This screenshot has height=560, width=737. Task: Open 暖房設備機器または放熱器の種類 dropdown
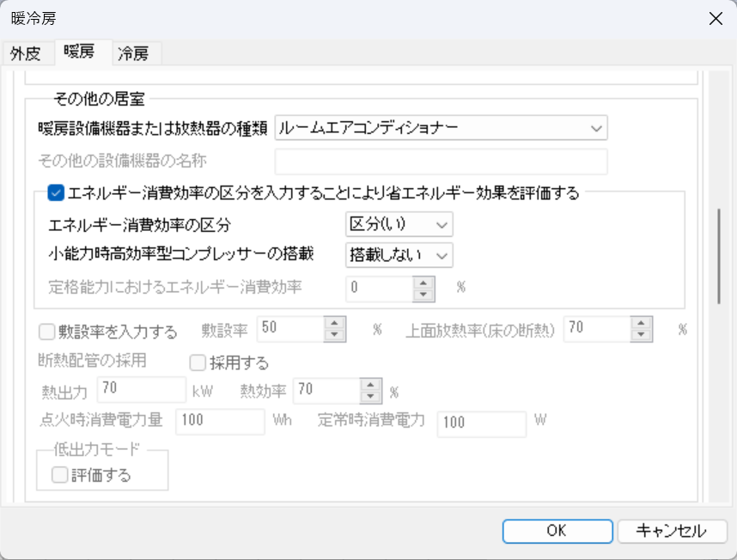pyautogui.click(x=441, y=128)
